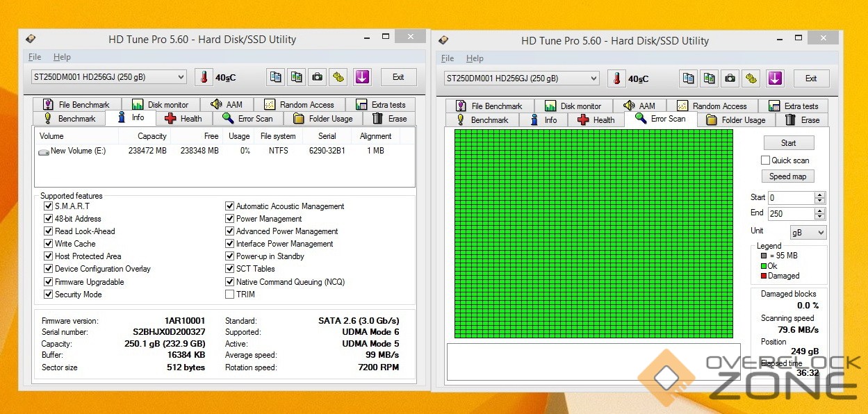This screenshot has width=868, height=414.
Task: Click the second copy icon in left window
Action: pyautogui.click(x=297, y=77)
